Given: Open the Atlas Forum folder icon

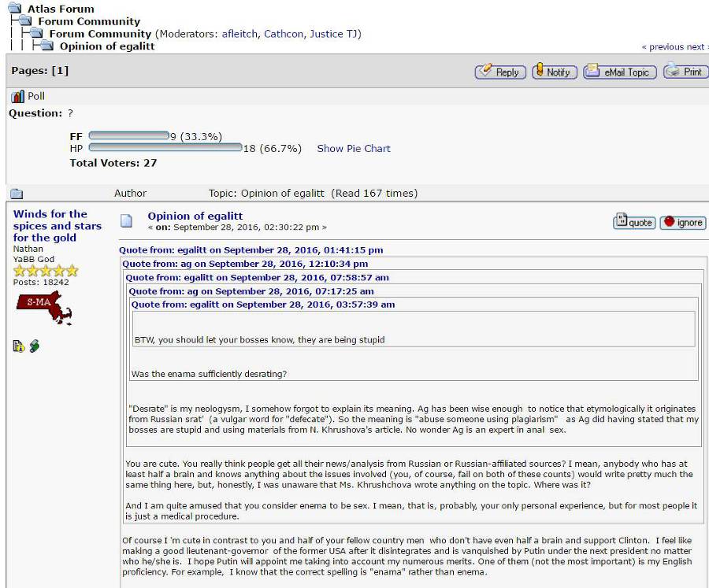Looking at the screenshot, I should pos(15,9).
